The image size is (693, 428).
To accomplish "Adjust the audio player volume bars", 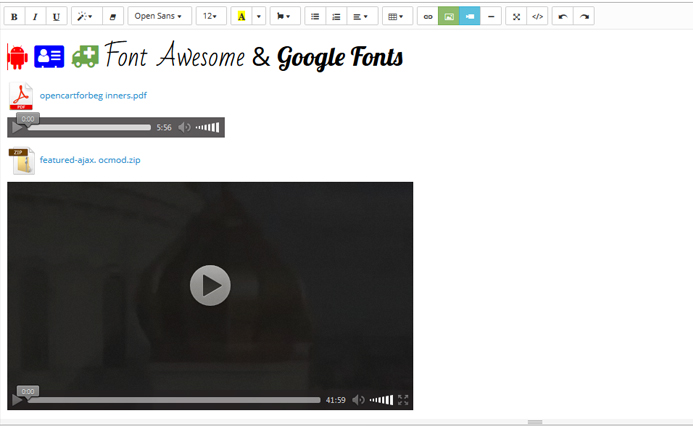I will pos(207,127).
